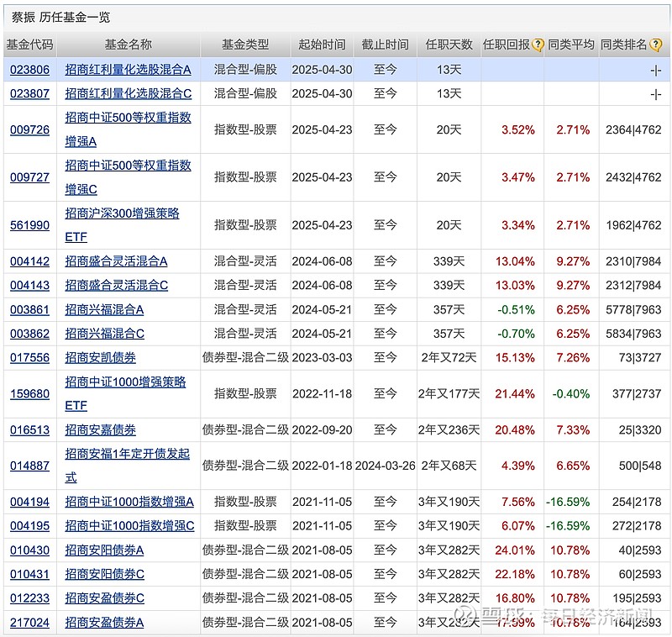Viewport: 672px width, 637px height.
Task: Open fund code 561990 link
Action: click(29, 225)
